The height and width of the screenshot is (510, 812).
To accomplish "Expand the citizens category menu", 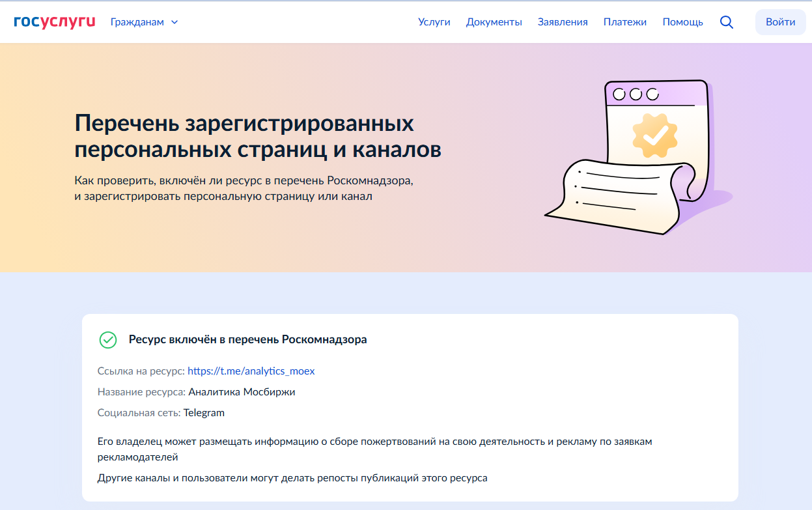I will point(143,21).
